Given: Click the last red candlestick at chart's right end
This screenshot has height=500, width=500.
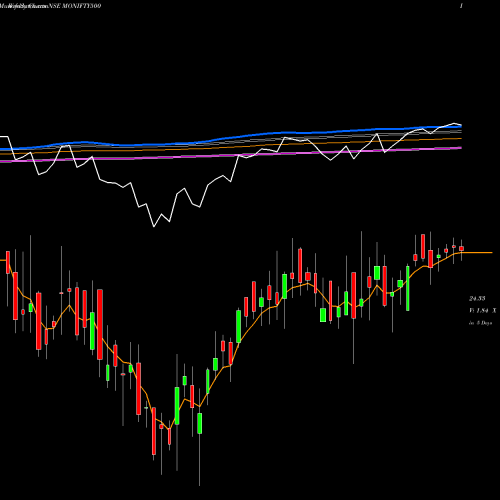Looking at the screenshot, I should pyautogui.click(x=461, y=248).
